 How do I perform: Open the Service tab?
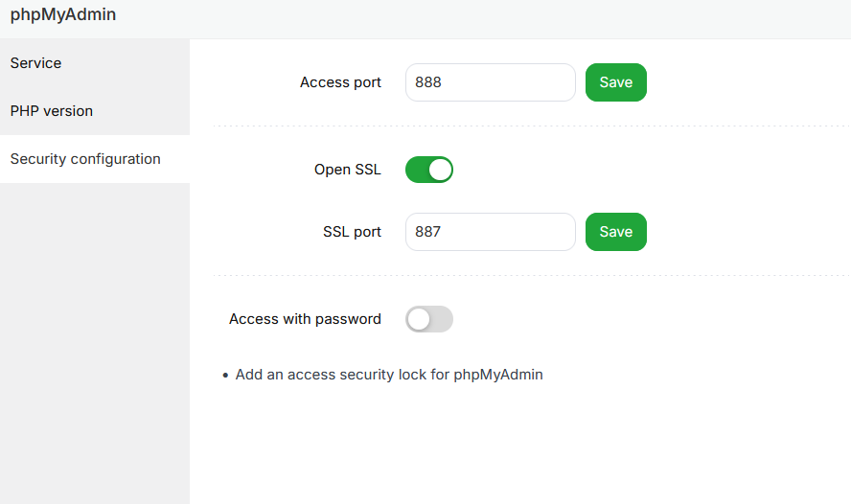pyautogui.click(x=36, y=63)
